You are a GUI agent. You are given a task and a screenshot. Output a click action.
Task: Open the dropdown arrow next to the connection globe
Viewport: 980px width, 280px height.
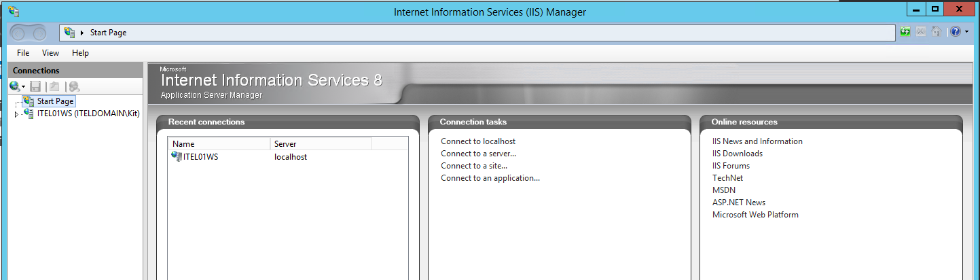click(23, 87)
